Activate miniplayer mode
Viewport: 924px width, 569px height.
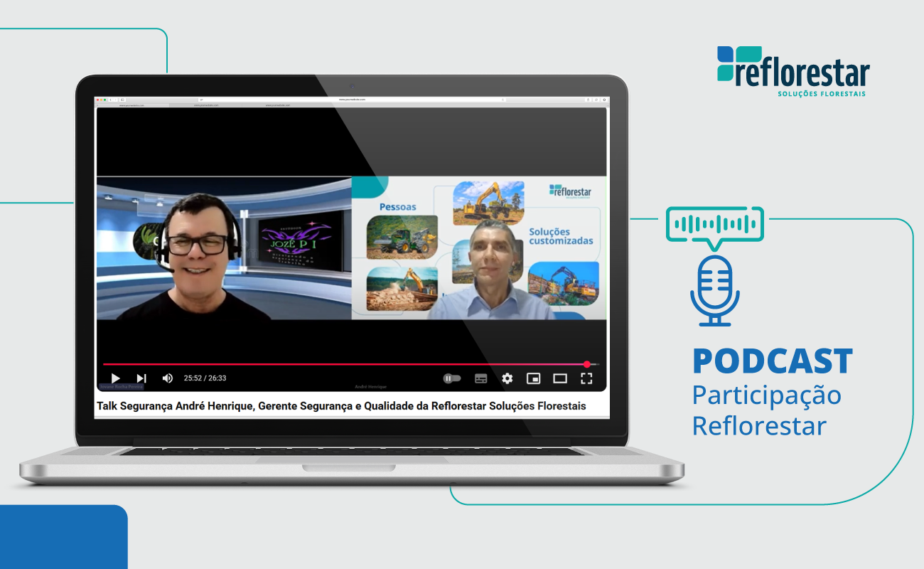[533, 378]
